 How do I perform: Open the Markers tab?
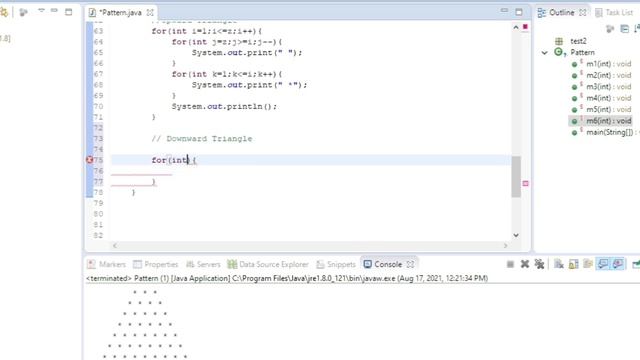click(107, 264)
